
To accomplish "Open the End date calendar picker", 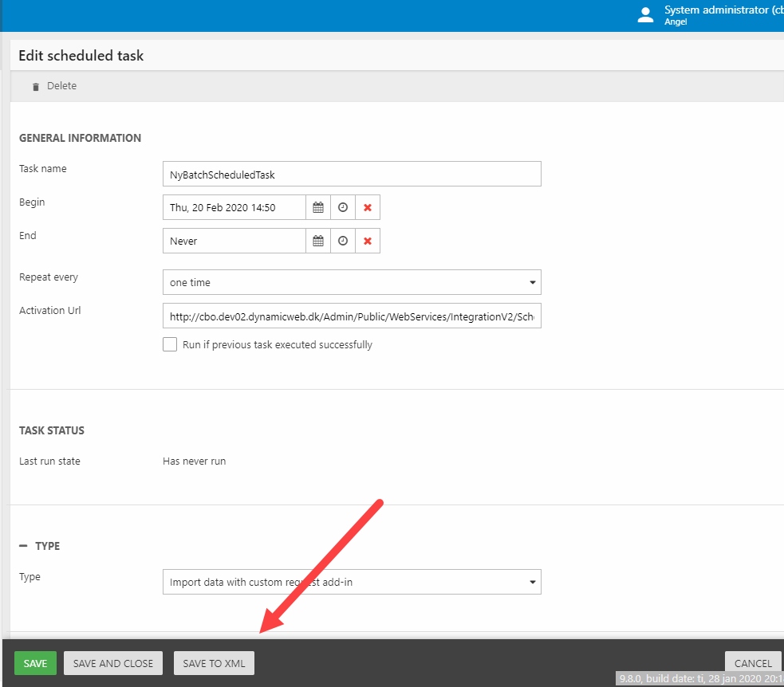I will pyautogui.click(x=318, y=241).
